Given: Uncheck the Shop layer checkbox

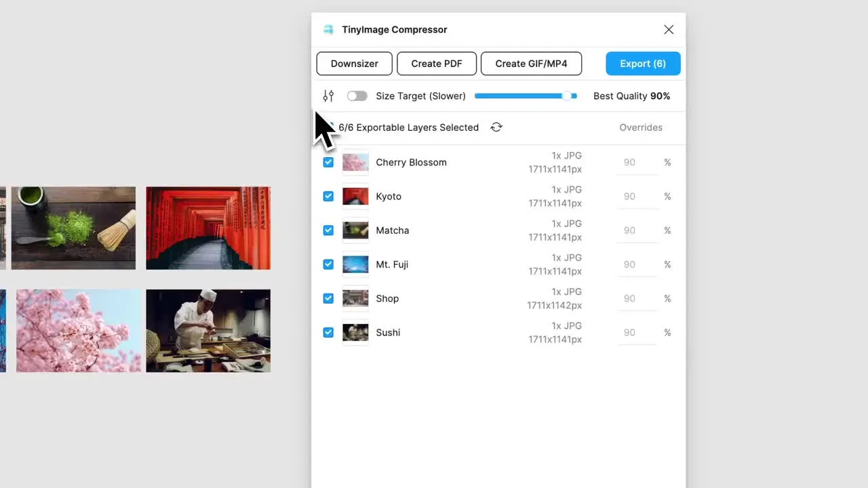Looking at the screenshot, I should click(328, 298).
